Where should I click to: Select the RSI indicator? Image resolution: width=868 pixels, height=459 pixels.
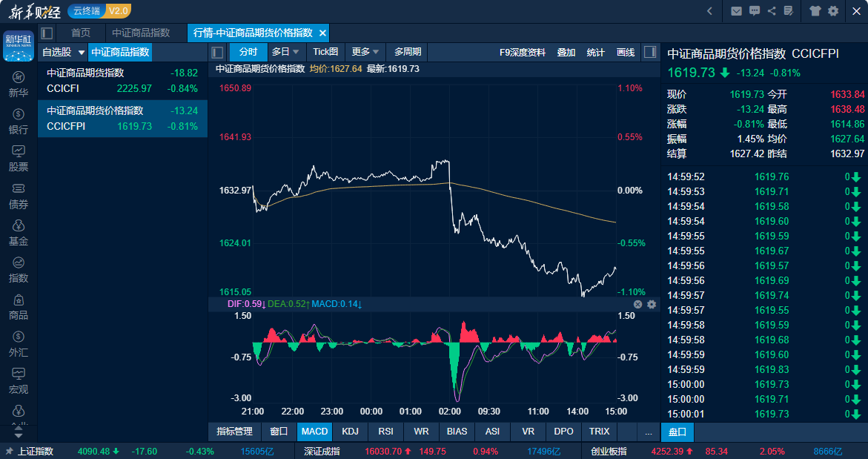pyautogui.click(x=386, y=432)
